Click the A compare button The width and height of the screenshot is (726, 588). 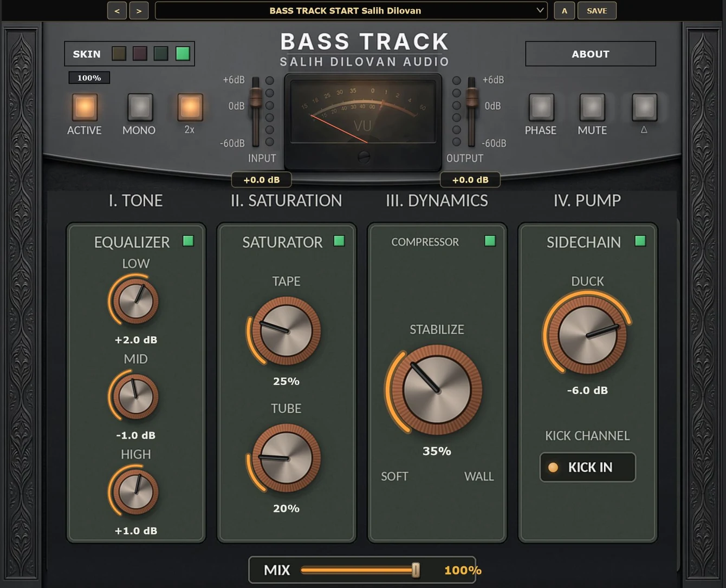tap(565, 11)
